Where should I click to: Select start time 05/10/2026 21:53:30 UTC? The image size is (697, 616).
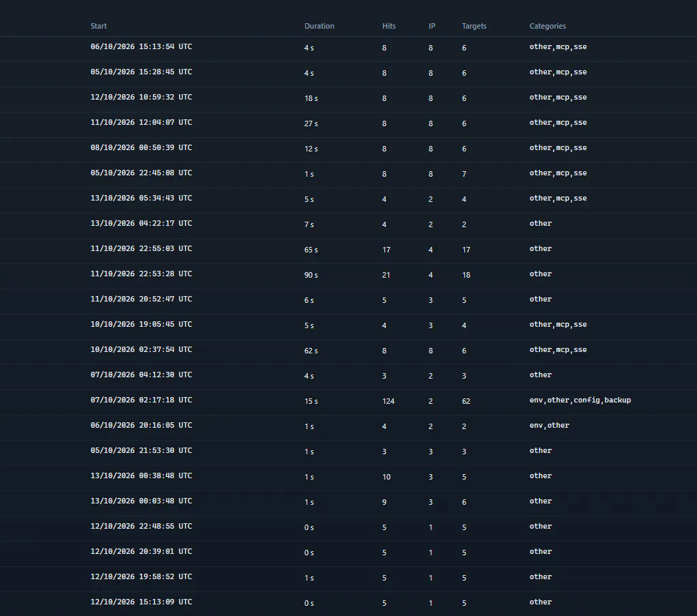coord(141,450)
